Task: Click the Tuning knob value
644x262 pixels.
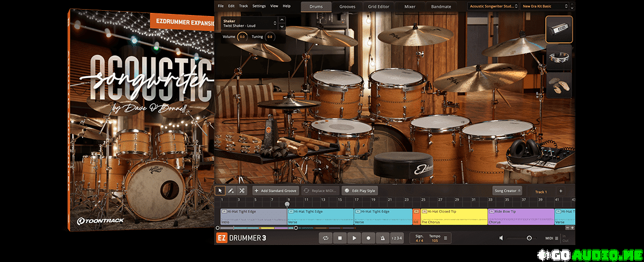Action: [269, 37]
